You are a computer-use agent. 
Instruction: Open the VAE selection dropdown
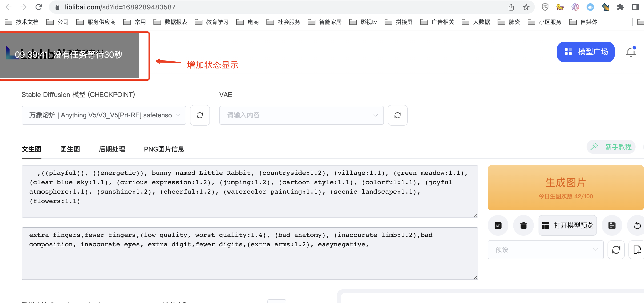coord(301,115)
